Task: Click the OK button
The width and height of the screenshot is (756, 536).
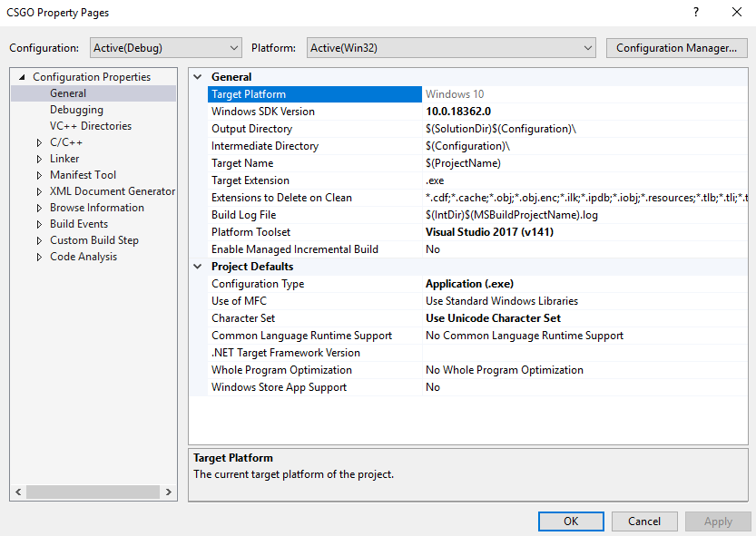Action: click(x=571, y=521)
